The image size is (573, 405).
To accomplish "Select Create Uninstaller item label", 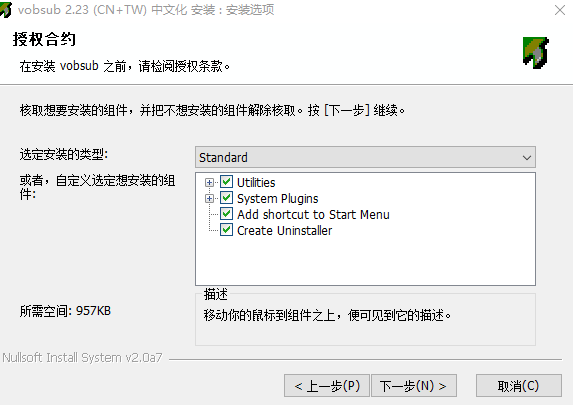I will pyautogui.click(x=285, y=231).
